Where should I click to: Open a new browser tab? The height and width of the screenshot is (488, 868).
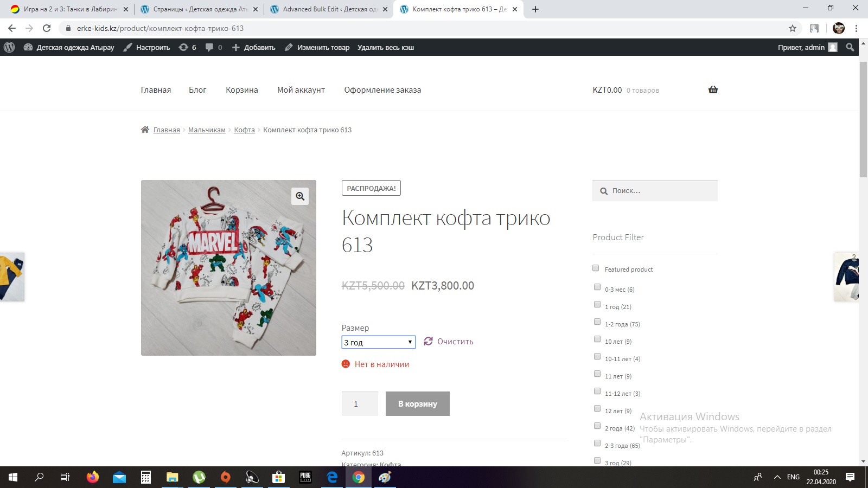tap(535, 9)
